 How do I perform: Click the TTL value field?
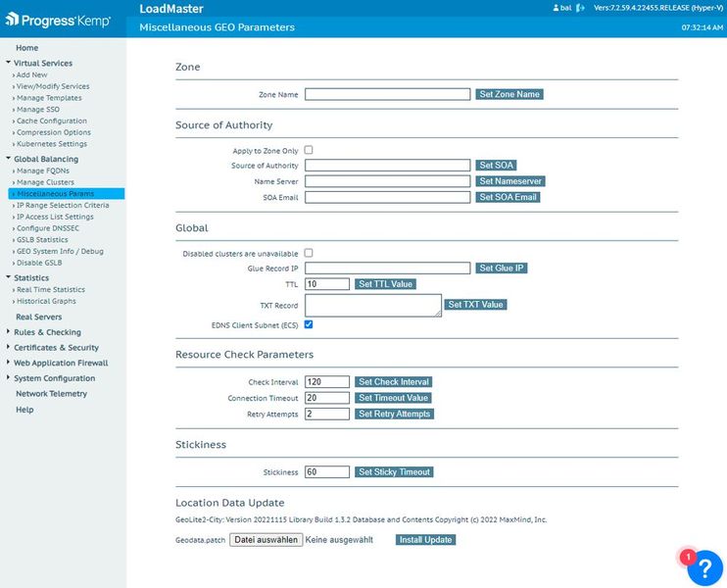(327, 284)
